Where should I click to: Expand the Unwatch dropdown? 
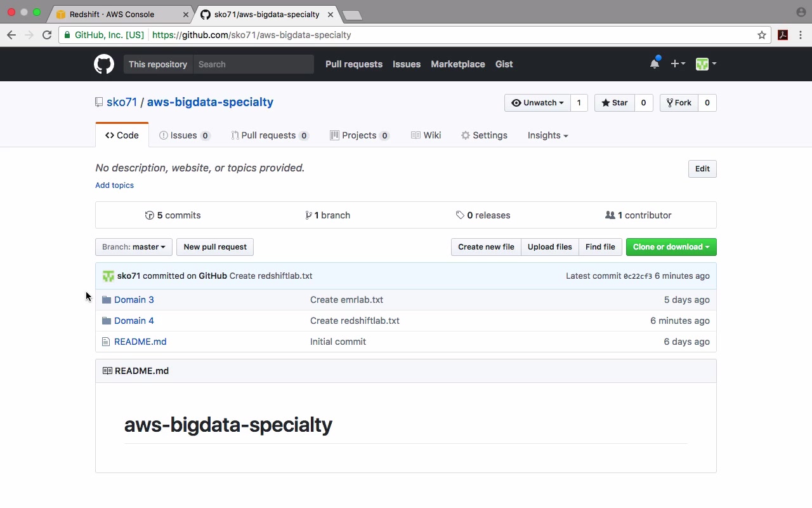537,103
